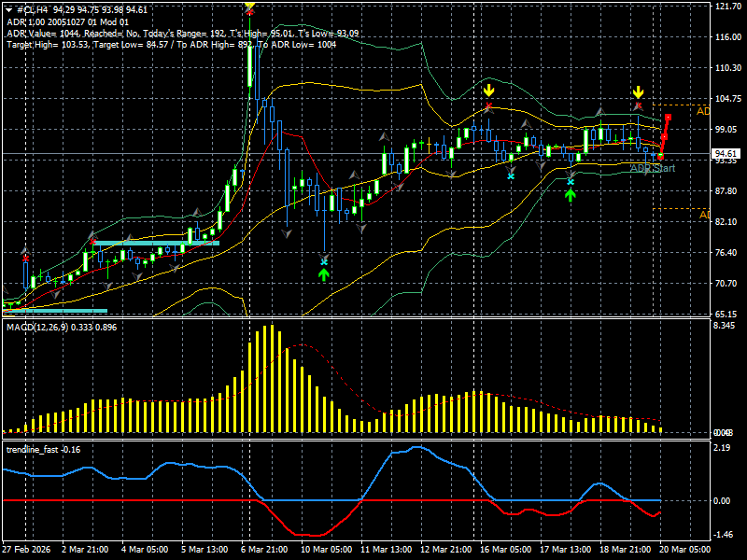747x560 pixels.
Task: Click the current price tag 94.61
Action: pyautogui.click(x=726, y=154)
